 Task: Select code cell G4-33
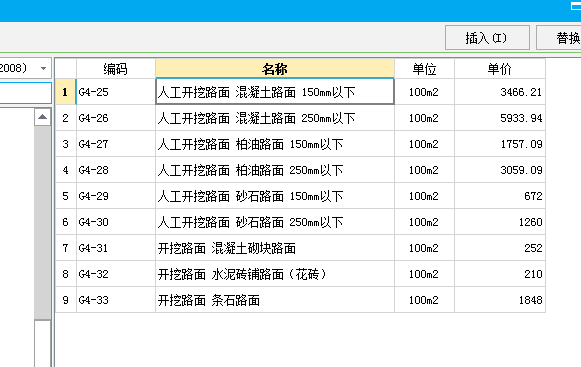[x=116, y=300]
